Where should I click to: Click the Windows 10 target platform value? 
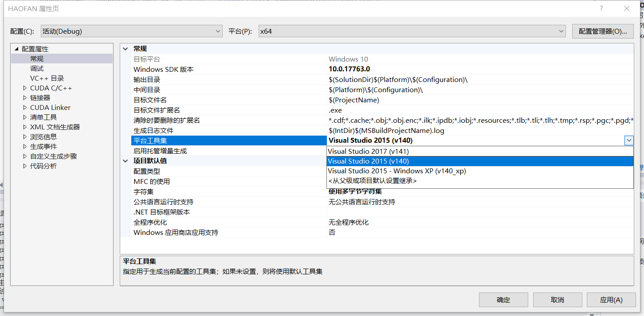point(348,59)
